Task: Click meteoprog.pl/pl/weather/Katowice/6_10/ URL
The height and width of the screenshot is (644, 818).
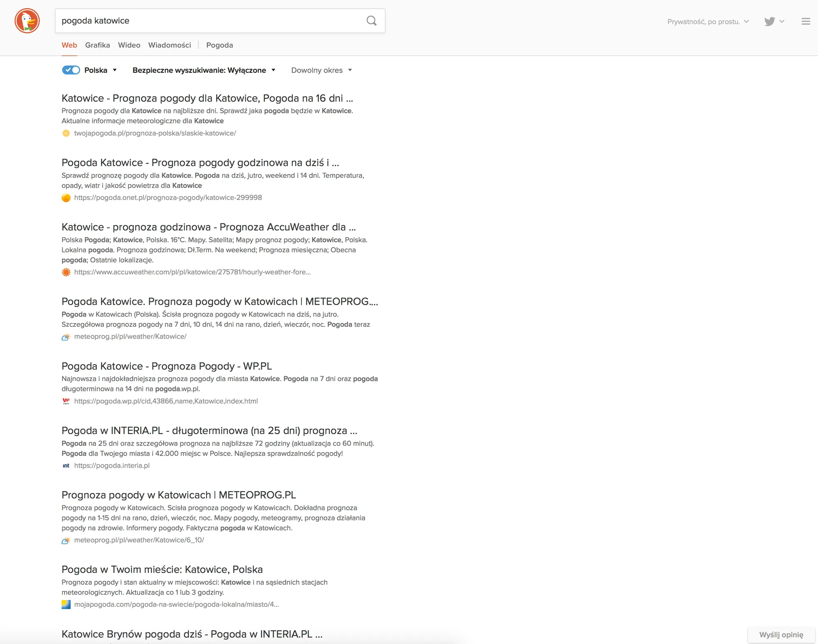Action: [139, 540]
